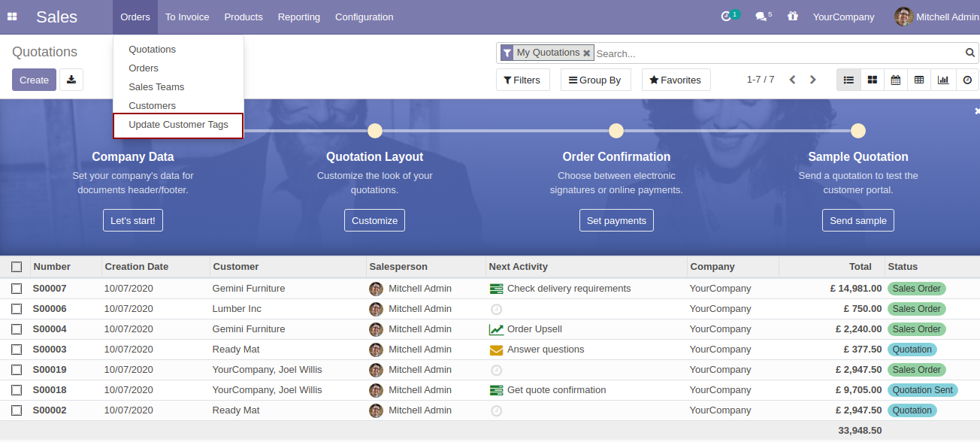Click the search magnifier icon
Viewport: 980px width, 442px height.
pos(970,53)
